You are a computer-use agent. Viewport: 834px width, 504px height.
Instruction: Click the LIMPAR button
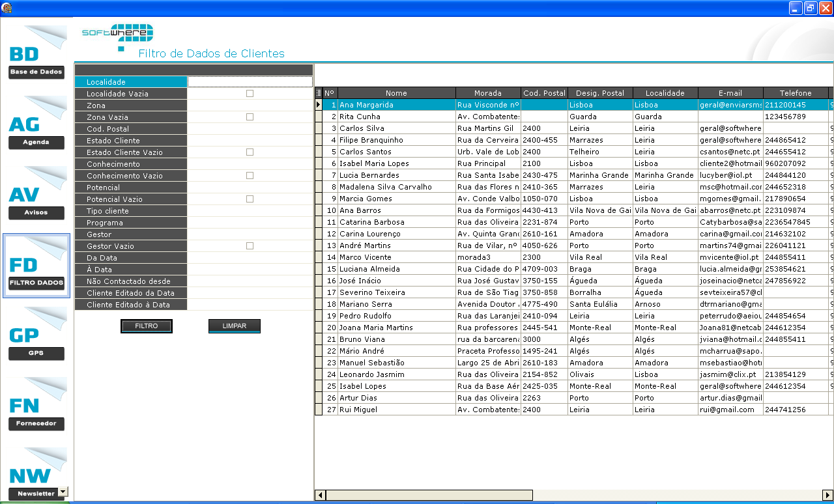click(x=235, y=326)
